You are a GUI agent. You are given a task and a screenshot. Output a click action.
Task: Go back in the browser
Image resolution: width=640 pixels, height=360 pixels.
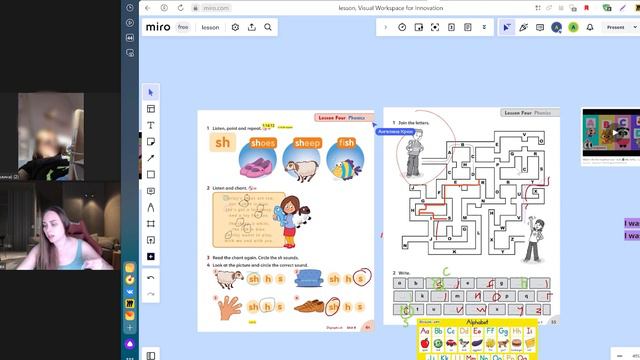(x=148, y=8)
